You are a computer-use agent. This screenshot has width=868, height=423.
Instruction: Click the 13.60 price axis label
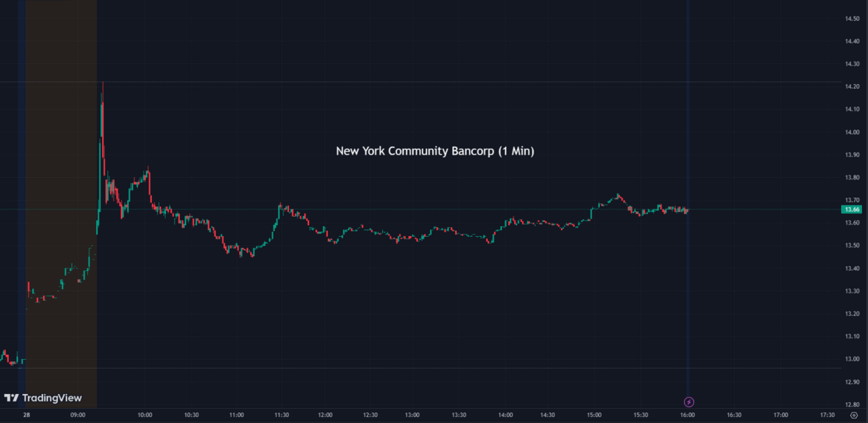[852, 223]
